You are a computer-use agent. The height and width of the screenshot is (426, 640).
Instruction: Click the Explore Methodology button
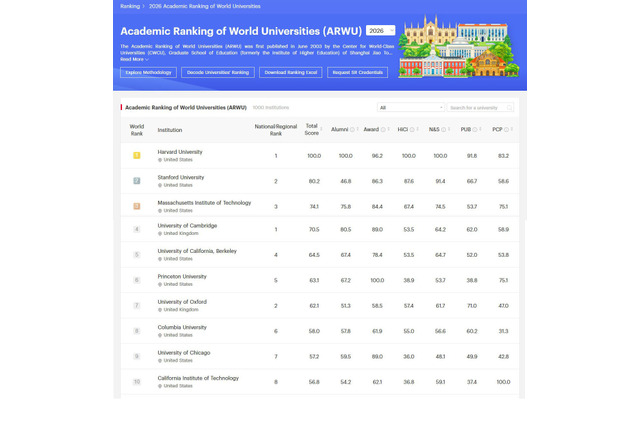[149, 73]
